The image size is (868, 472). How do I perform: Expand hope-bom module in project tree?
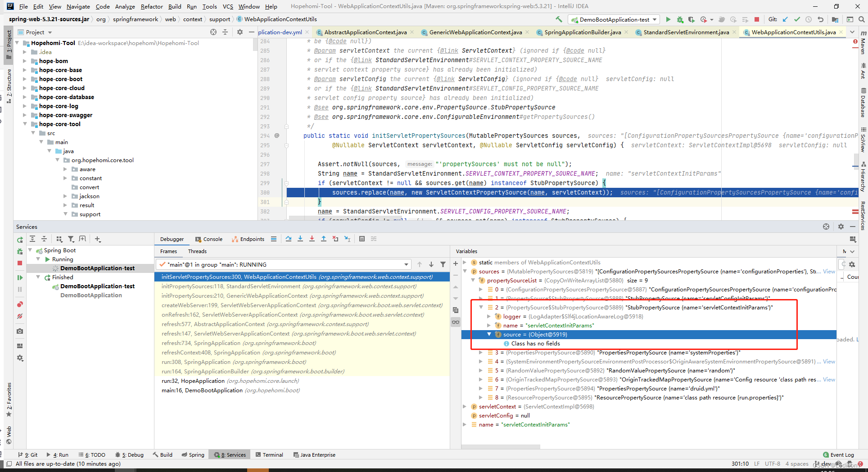(24, 61)
